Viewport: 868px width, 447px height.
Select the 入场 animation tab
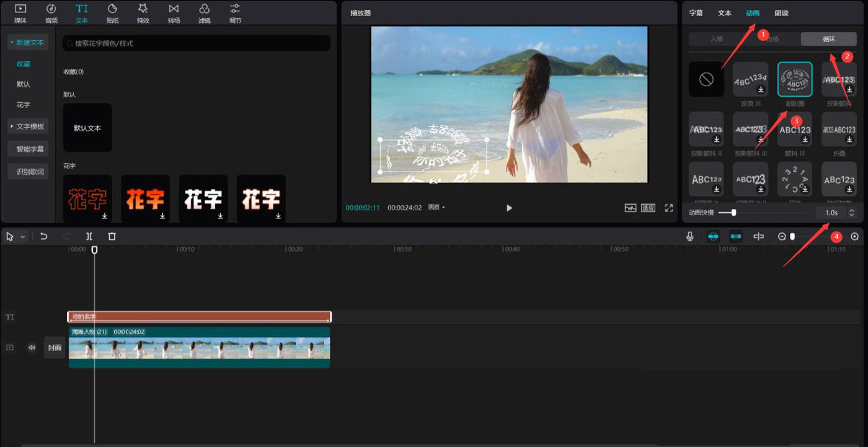716,39
